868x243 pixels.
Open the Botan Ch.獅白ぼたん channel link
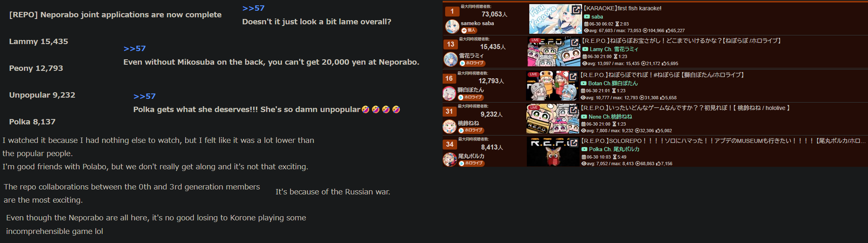pyautogui.click(x=613, y=83)
